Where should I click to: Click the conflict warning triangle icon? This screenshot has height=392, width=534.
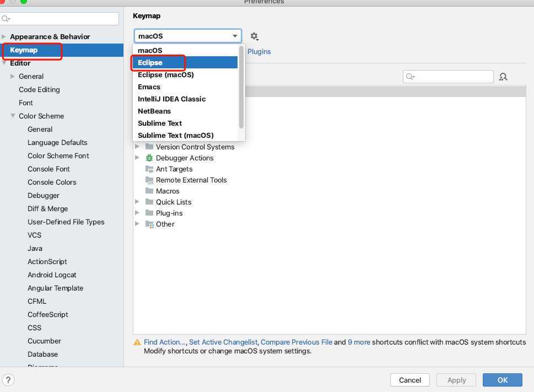[x=137, y=342]
